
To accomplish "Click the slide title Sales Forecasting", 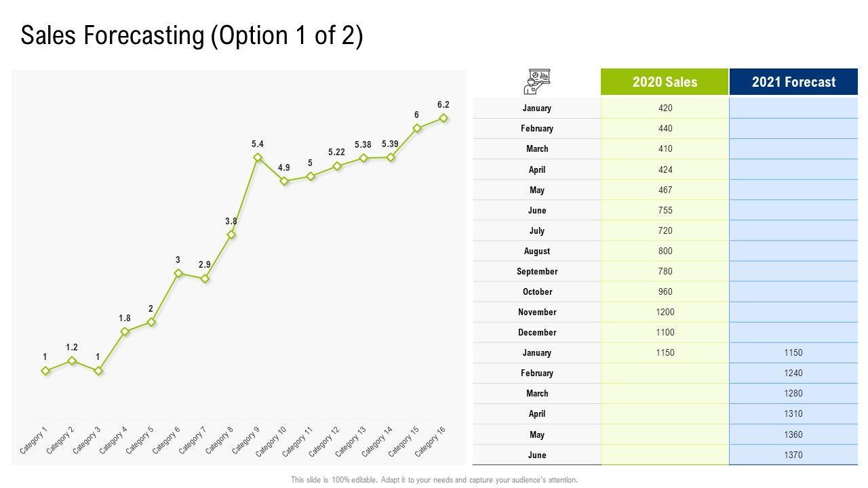I will point(192,36).
